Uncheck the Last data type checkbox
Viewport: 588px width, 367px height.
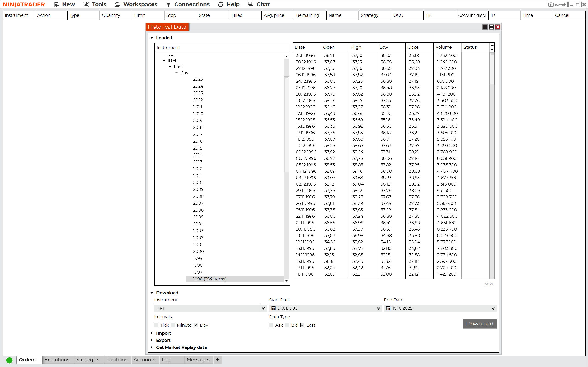[302, 325]
